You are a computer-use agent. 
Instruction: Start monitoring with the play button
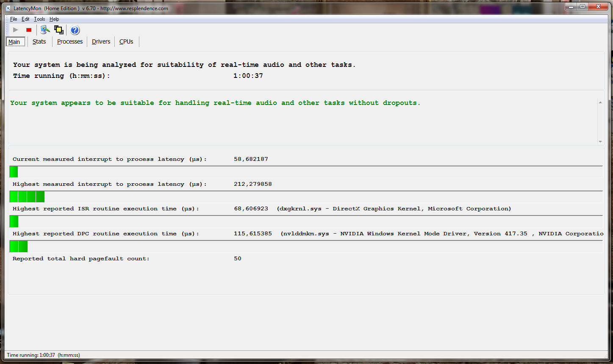16,30
